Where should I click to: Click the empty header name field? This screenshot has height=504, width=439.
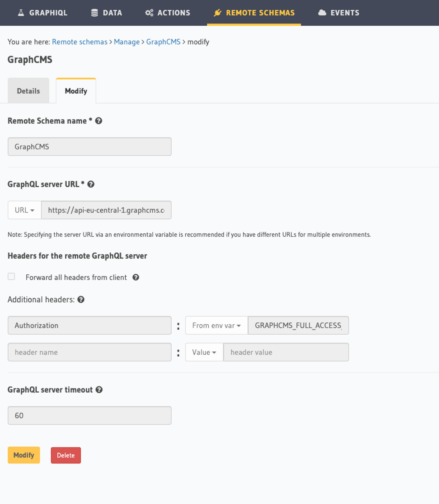coord(89,352)
